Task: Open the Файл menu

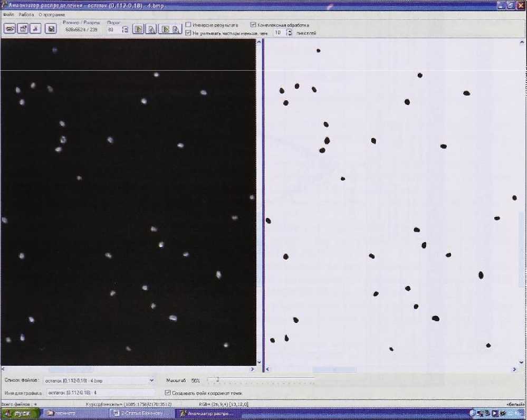Action: tap(9, 15)
